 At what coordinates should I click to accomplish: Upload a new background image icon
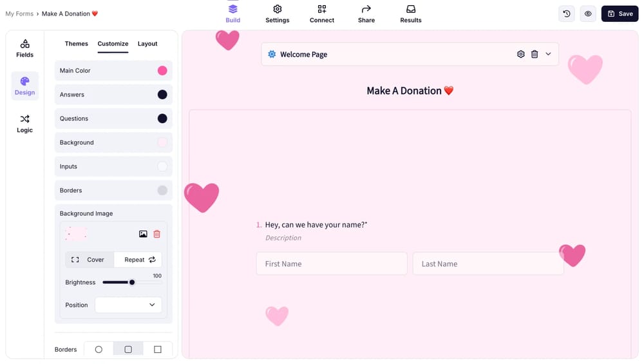tap(143, 234)
